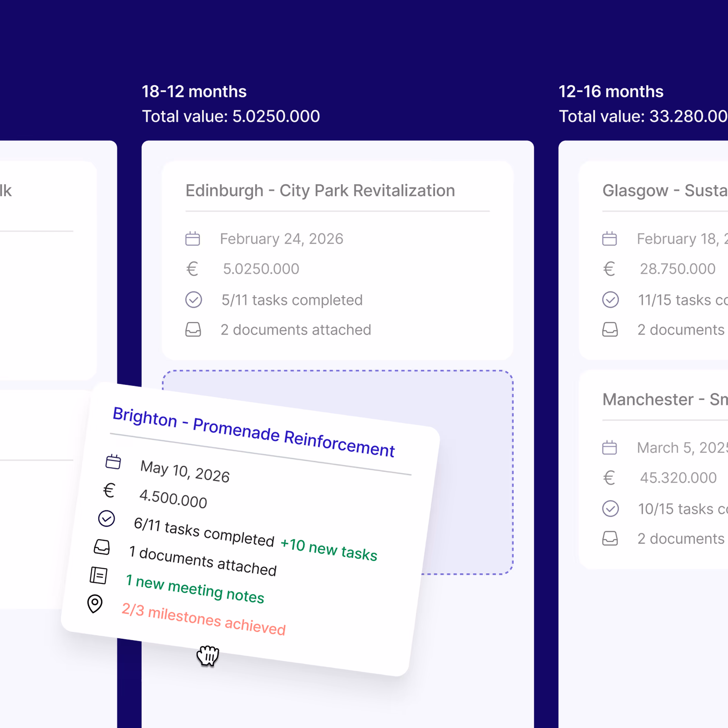
Task: Select the 12-16 months column header
Action: coord(610,92)
